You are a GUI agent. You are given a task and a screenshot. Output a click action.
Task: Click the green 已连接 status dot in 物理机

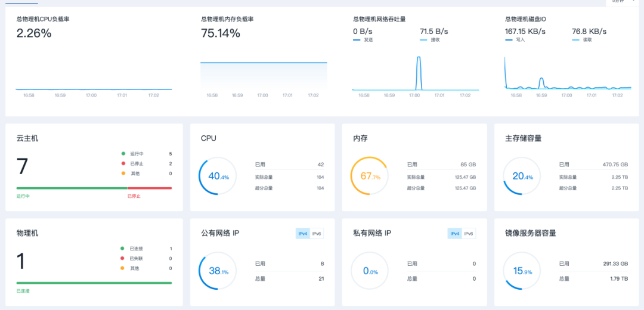pos(123,249)
